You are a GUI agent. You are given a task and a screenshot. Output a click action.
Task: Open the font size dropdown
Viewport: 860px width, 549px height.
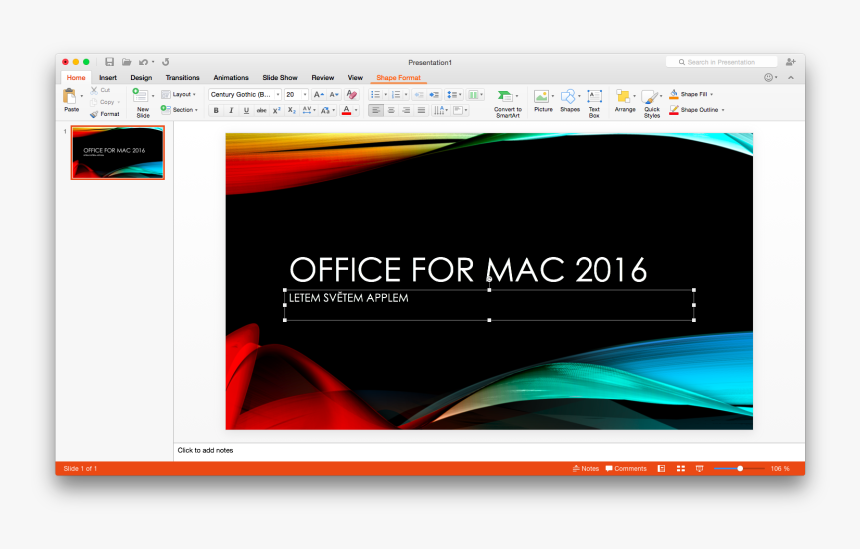305,94
